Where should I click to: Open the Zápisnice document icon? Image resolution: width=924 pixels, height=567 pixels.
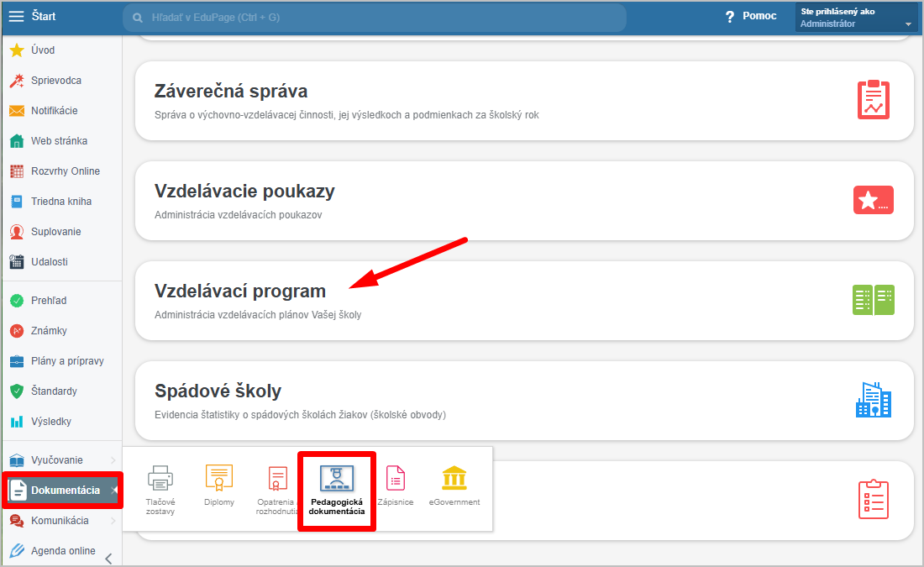tap(396, 478)
